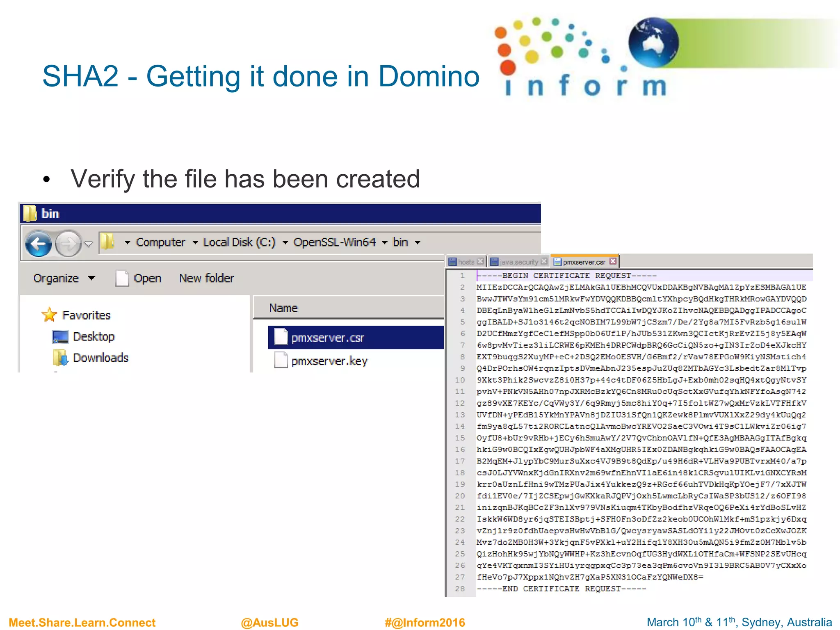Click the save icon on pmxserver.csr tab
840x630 pixels.
(x=557, y=262)
